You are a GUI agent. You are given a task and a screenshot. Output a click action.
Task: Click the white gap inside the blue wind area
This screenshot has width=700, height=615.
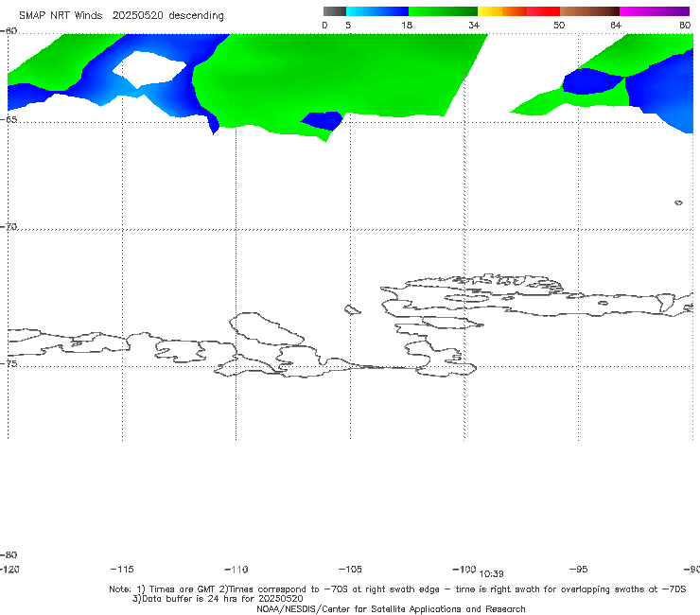click(x=149, y=69)
